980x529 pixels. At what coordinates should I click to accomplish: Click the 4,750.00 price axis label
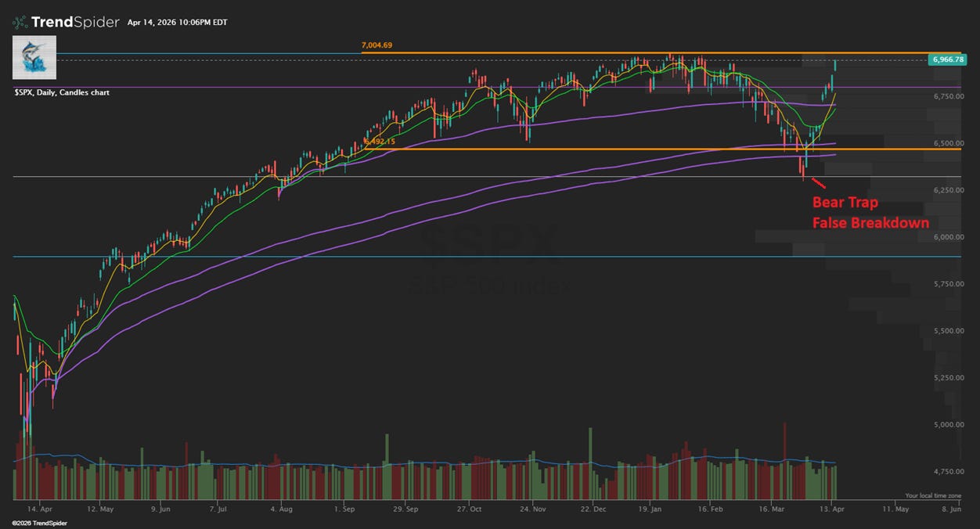(x=948, y=472)
